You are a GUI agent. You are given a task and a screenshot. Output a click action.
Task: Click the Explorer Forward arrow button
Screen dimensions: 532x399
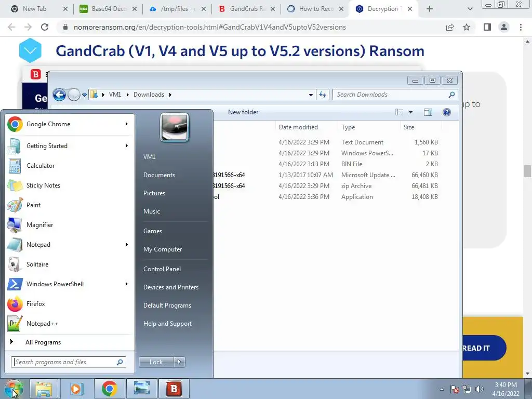click(x=74, y=95)
